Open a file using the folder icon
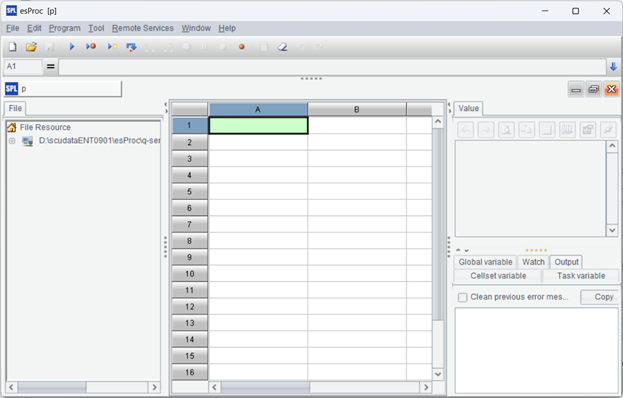Screen dimensions: 623x398 pyautogui.click(x=31, y=47)
